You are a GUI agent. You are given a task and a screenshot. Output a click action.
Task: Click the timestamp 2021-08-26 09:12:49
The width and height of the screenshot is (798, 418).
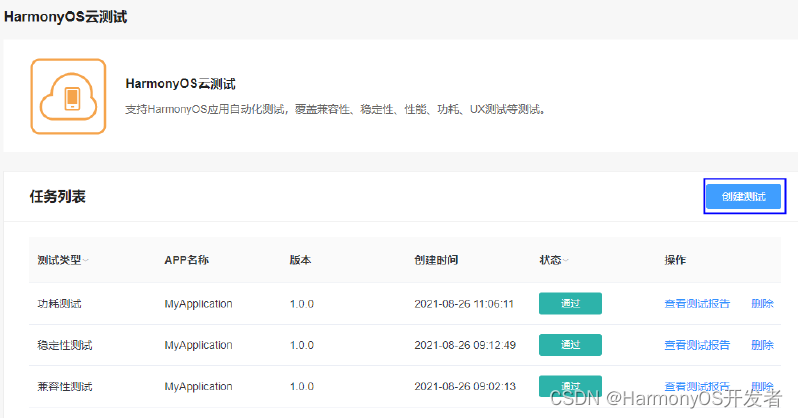465,345
